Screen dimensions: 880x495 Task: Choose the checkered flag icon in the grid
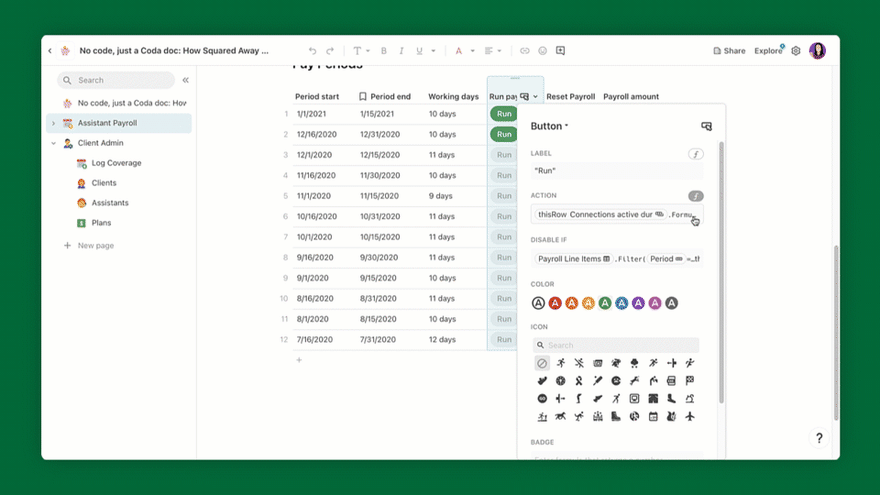point(690,381)
